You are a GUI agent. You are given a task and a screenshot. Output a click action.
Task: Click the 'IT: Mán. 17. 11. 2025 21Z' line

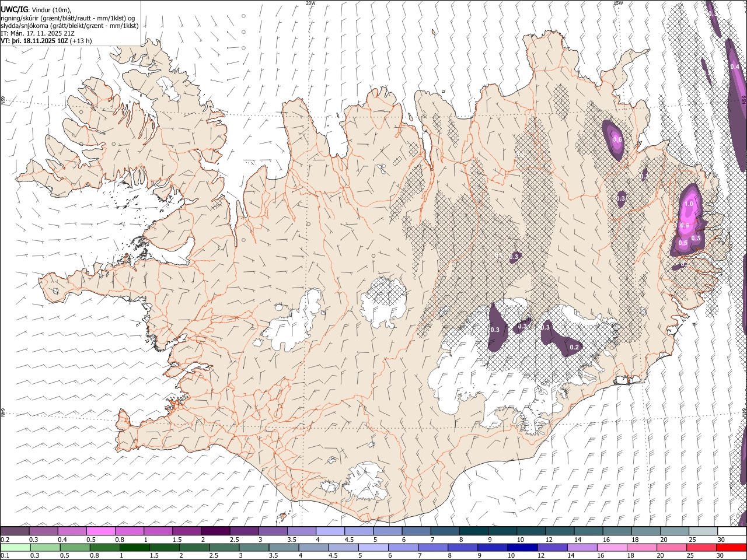click(37, 33)
